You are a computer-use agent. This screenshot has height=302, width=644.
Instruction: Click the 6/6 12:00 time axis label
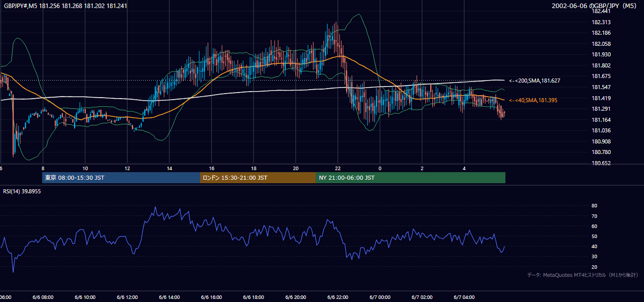tap(127, 297)
